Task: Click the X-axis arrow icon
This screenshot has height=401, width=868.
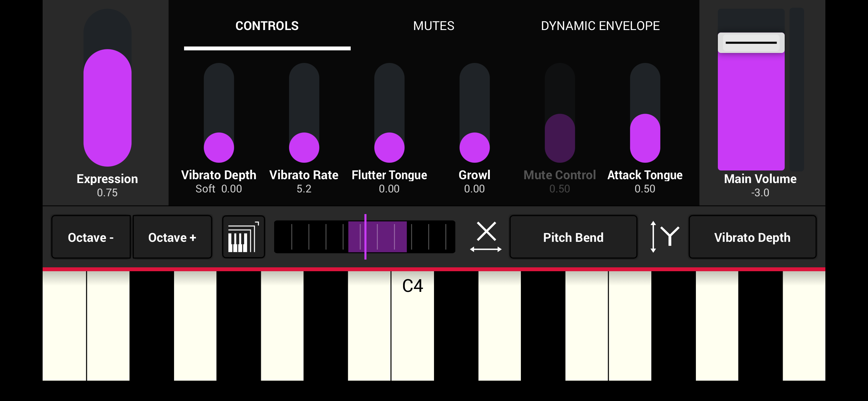Action: (486, 237)
